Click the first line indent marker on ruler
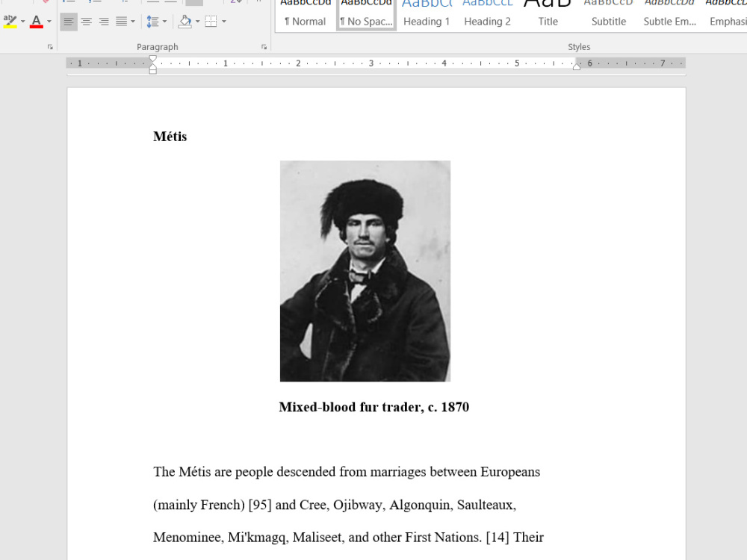This screenshot has width=747, height=560. pos(153,59)
